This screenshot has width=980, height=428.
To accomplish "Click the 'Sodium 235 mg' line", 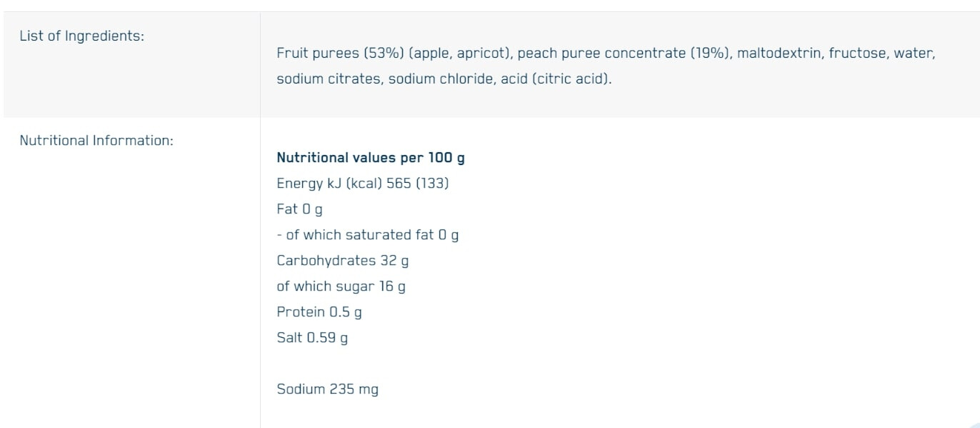I will (327, 389).
